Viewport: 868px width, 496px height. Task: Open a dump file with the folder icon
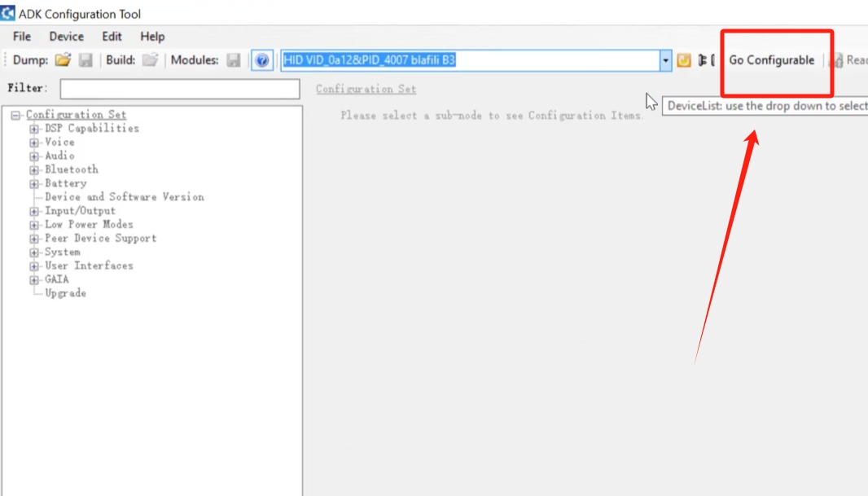[64, 59]
